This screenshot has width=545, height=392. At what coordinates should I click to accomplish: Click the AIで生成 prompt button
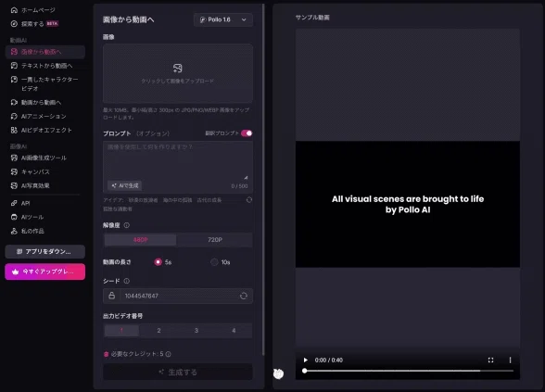(124, 185)
